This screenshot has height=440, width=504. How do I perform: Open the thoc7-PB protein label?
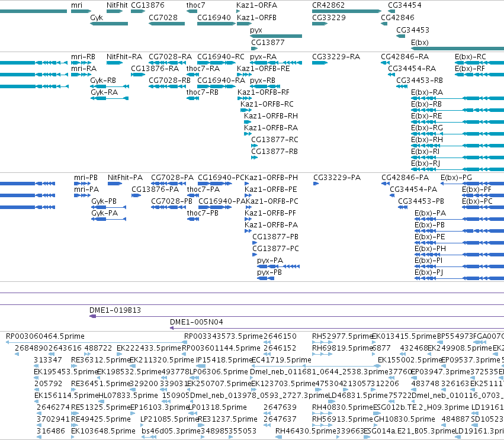click(203, 213)
